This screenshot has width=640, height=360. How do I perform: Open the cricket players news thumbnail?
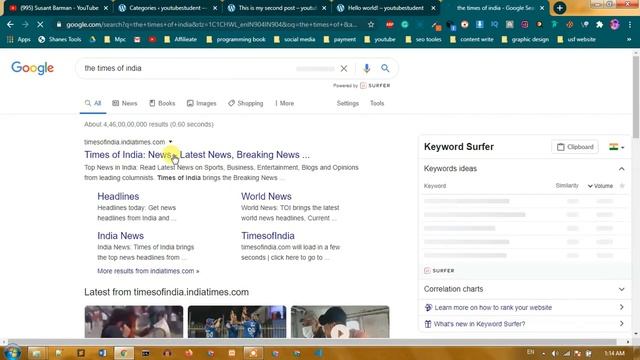pyautogui.click(x=237, y=322)
